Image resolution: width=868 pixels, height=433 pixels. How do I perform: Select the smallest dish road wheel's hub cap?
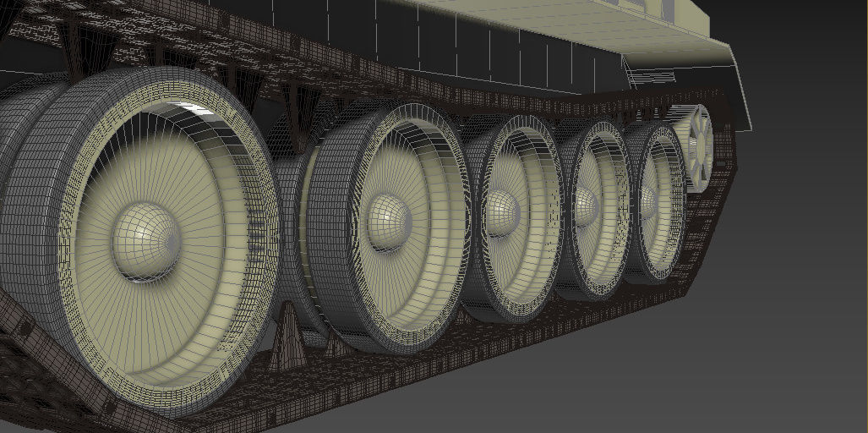pyautogui.click(x=650, y=202)
